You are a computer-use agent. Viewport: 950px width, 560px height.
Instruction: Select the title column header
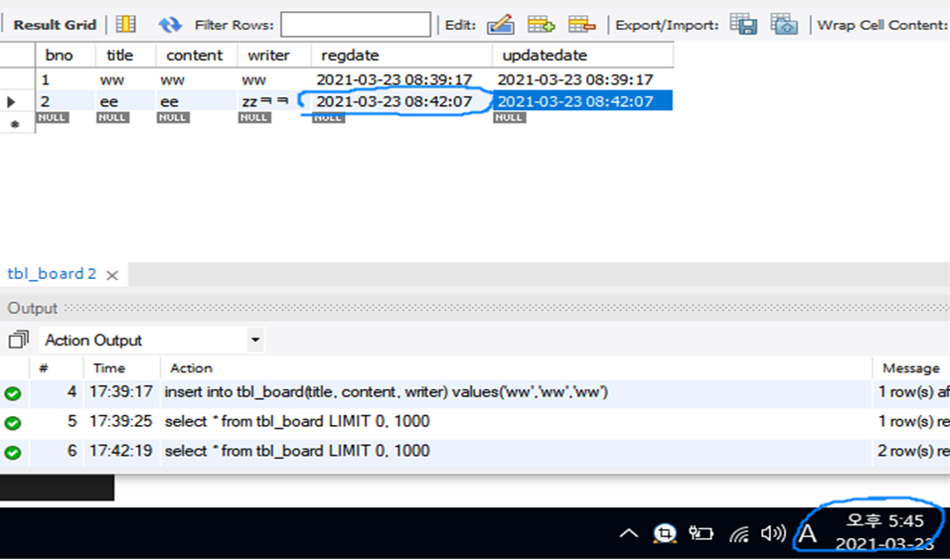[x=125, y=55]
